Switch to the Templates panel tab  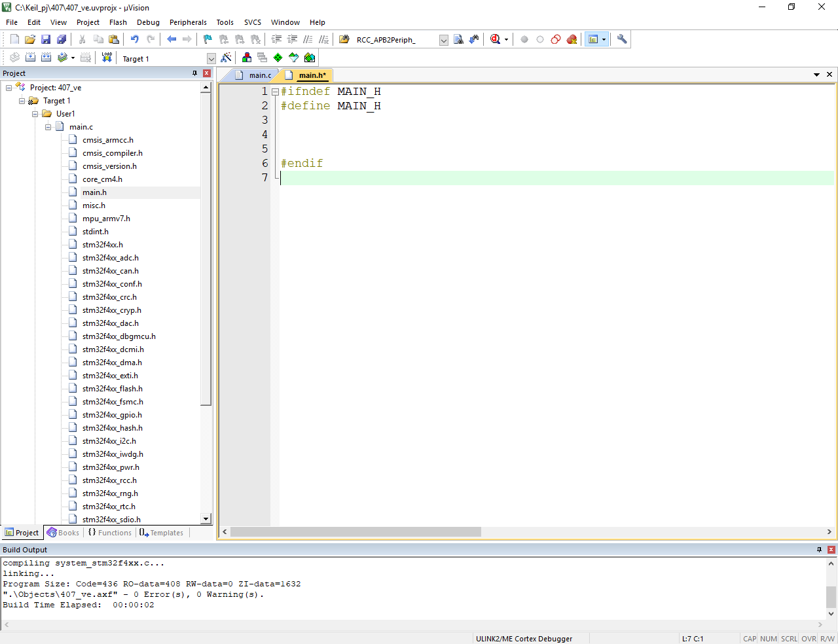[161, 533]
